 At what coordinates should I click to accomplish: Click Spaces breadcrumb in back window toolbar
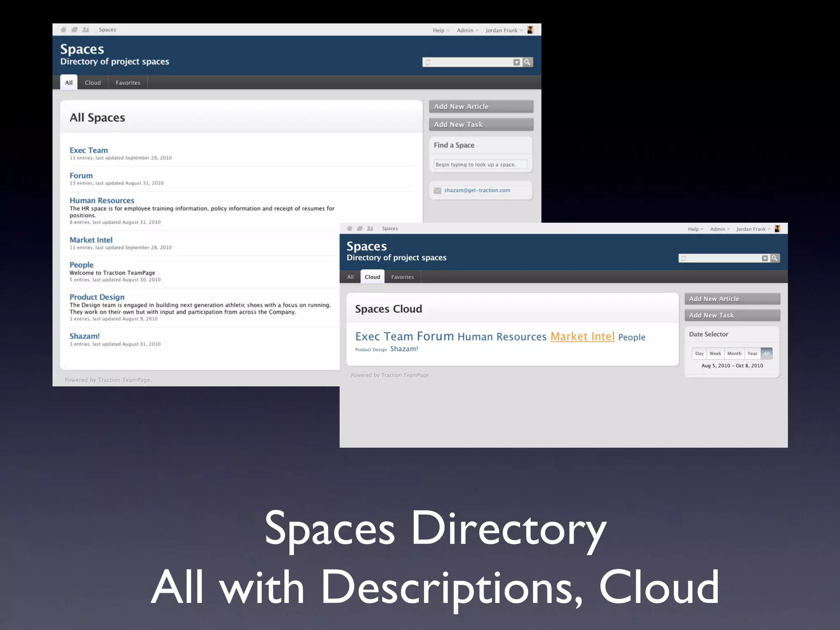point(107,30)
